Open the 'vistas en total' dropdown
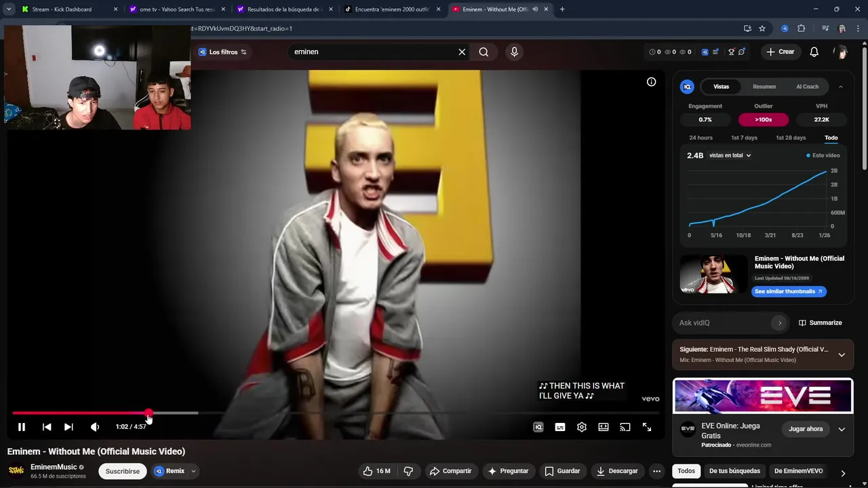This screenshot has width=868, height=488. [730, 155]
